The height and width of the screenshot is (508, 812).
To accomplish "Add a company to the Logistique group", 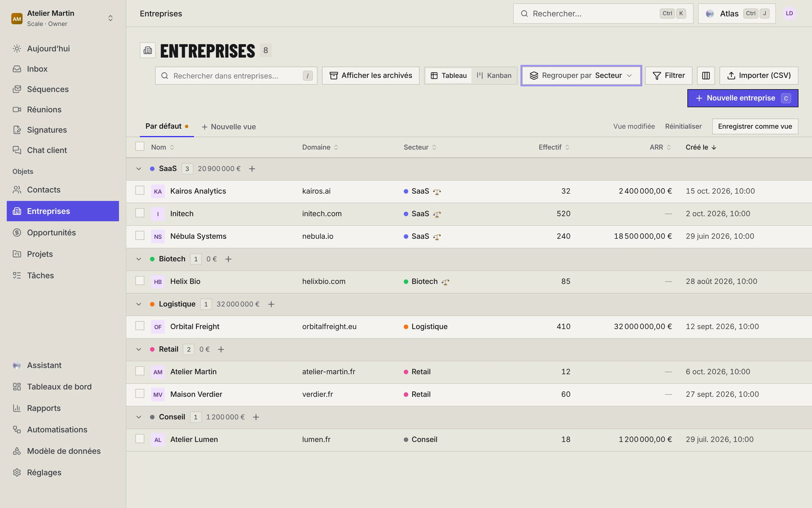I will [x=271, y=304].
